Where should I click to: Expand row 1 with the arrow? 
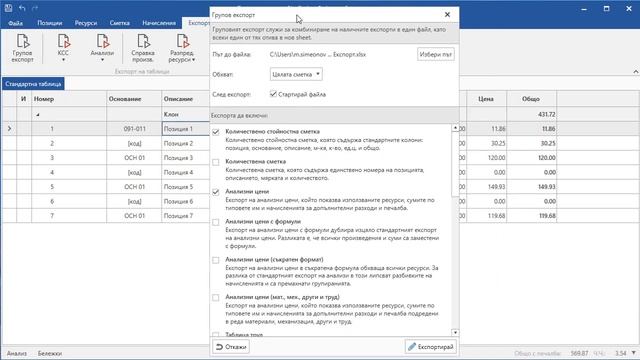9,129
